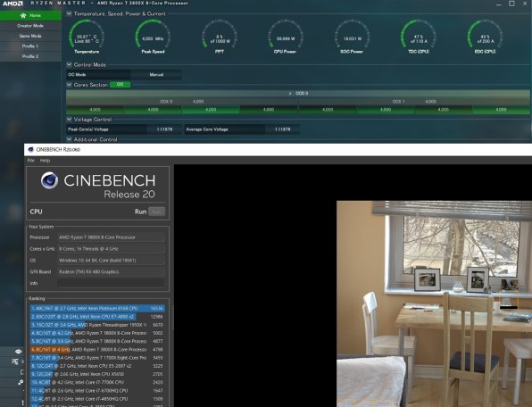Viewport: 532px width, 407px height.
Task: Expand the CCD 0 chevron
Action: (x=290, y=93)
